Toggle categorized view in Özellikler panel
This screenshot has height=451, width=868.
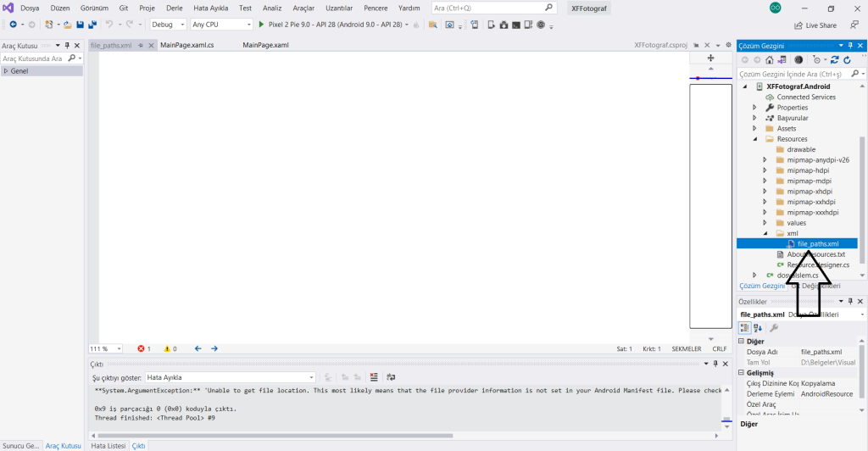pos(744,328)
